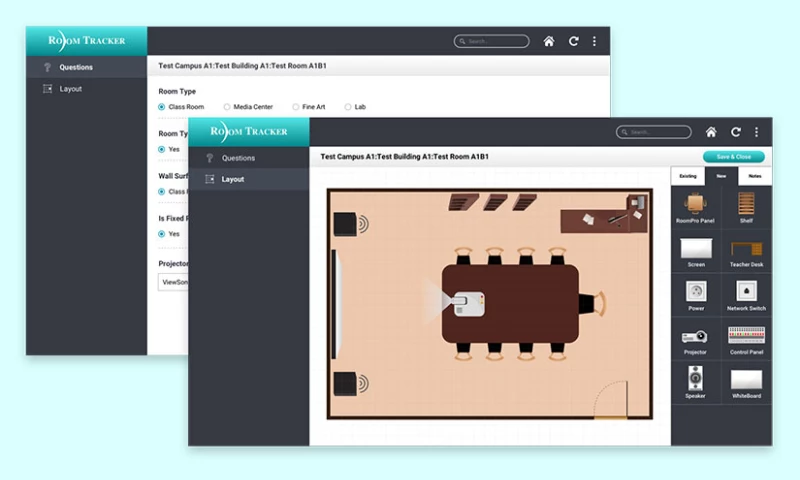Select the Lab room type option
Image resolution: width=800 pixels, height=480 pixels.
click(348, 106)
